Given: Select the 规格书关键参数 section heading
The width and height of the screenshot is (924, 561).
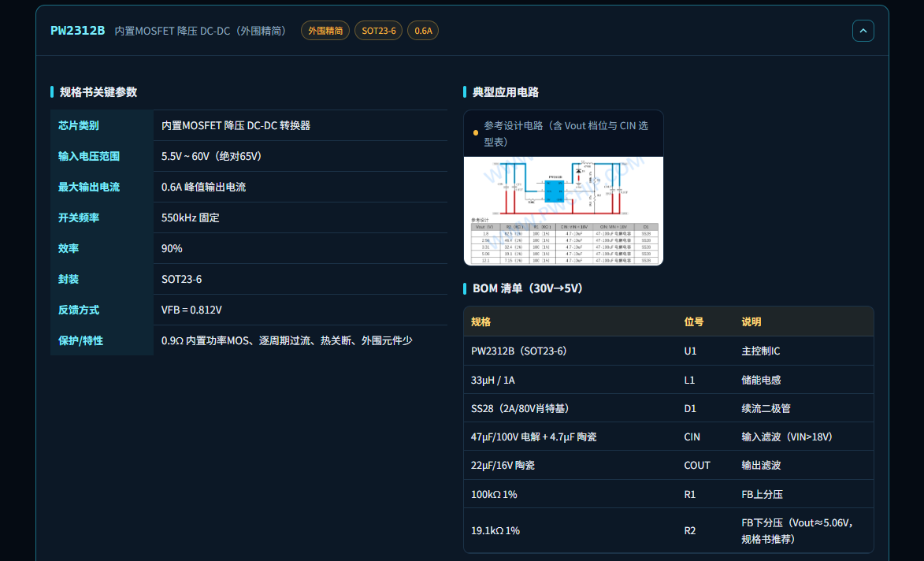Looking at the screenshot, I should coord(98,92).
